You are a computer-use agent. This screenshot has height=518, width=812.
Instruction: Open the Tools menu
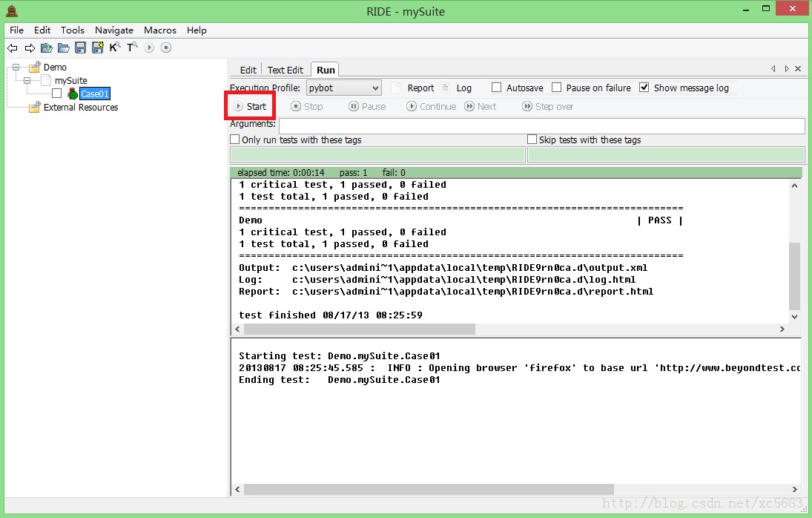coord(73,30)
